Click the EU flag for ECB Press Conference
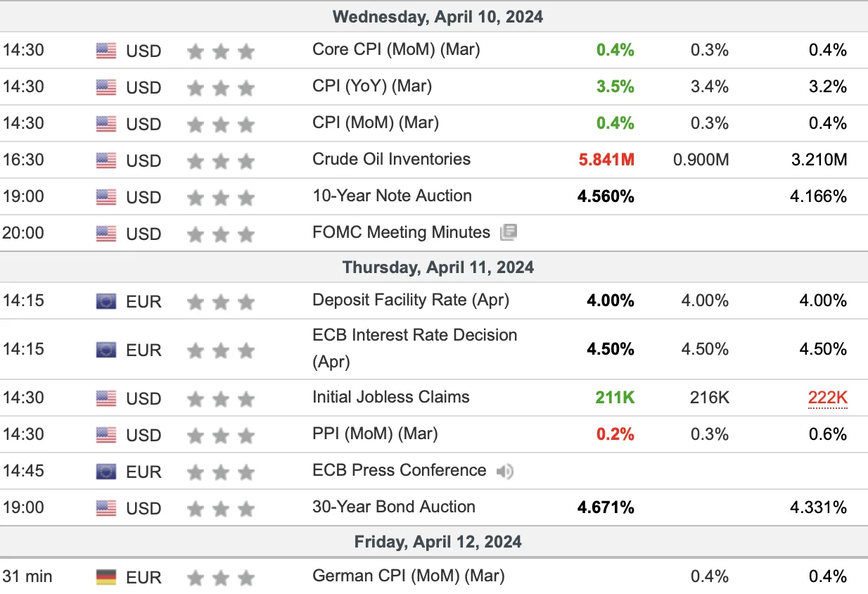868x594 pixels. [x=106, y=471]
